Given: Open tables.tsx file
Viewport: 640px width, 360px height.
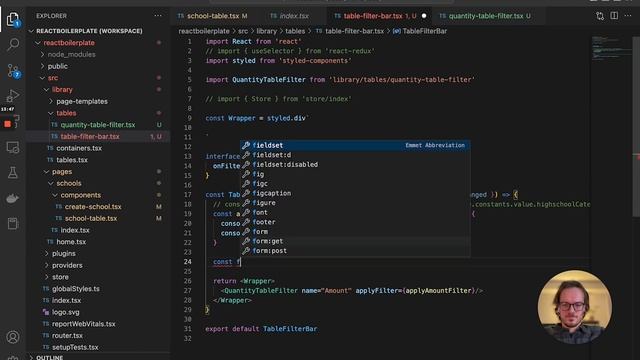Looking at the screenshot, I should click(x=72, y=160).
